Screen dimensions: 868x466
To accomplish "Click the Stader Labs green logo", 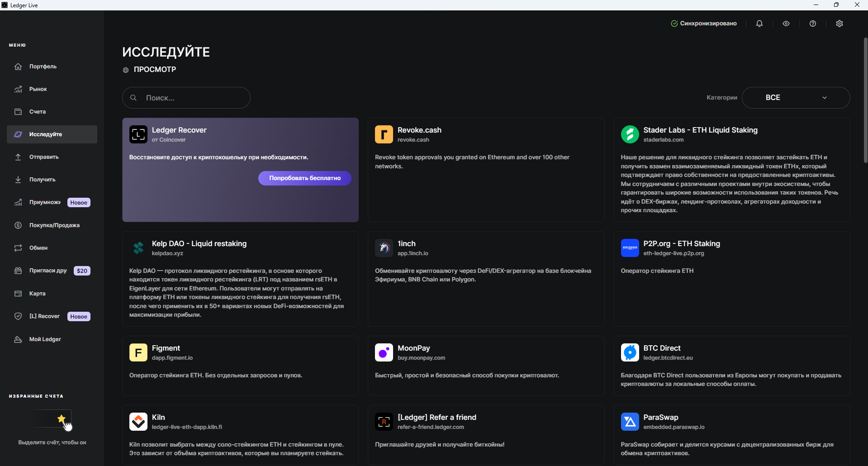I will pyautogui.click(x=630, y=134).
